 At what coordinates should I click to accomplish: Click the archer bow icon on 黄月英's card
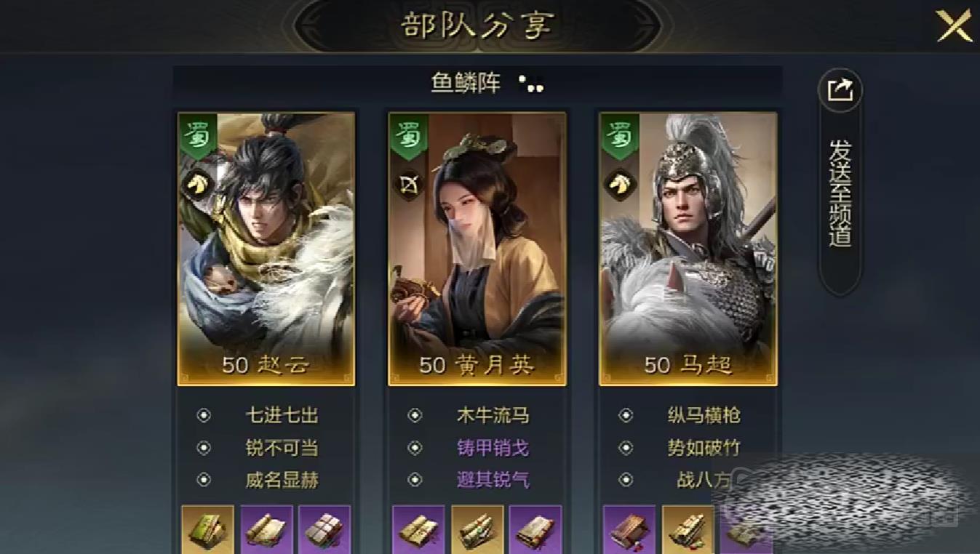click(x=406, y=185)
